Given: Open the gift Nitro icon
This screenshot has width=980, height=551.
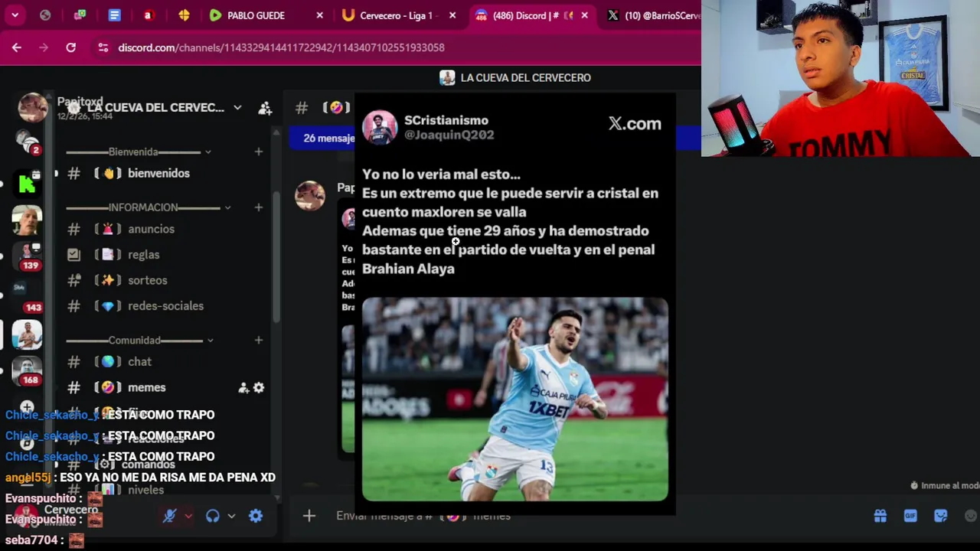Looking at the screenshot, I should (880, 516).
